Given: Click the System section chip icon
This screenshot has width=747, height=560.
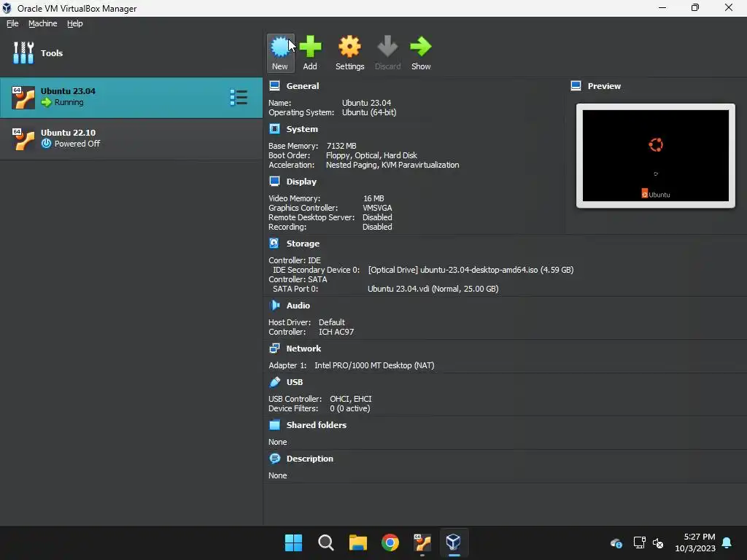Looking at the screenshot, I should point(274,128).
